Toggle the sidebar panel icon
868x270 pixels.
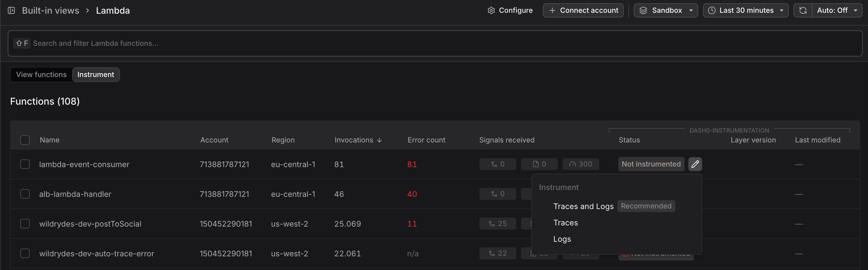[x=12, y=10]
